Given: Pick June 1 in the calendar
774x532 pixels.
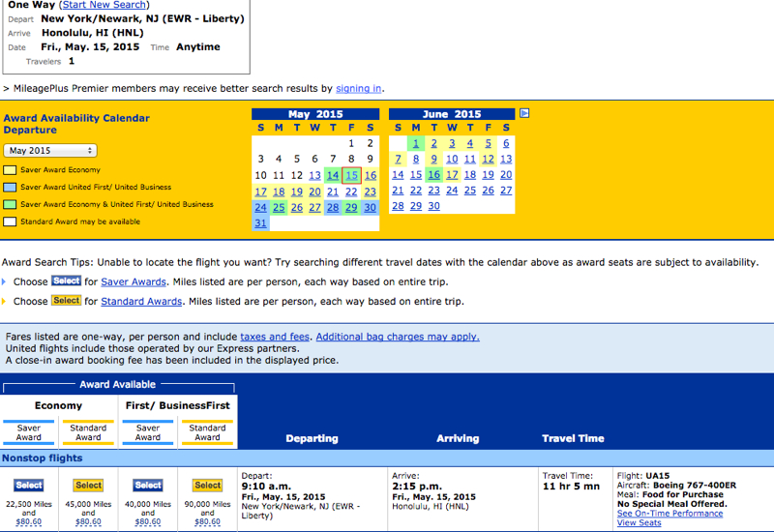Looking at the screenshot, I should point(416,143).
